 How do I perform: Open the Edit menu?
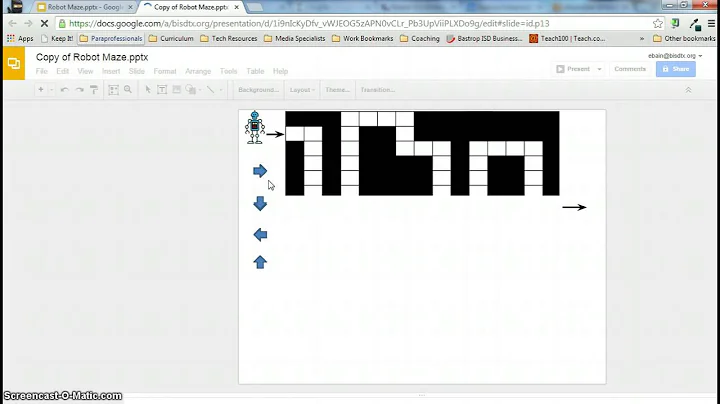click(x=62, y=71)
